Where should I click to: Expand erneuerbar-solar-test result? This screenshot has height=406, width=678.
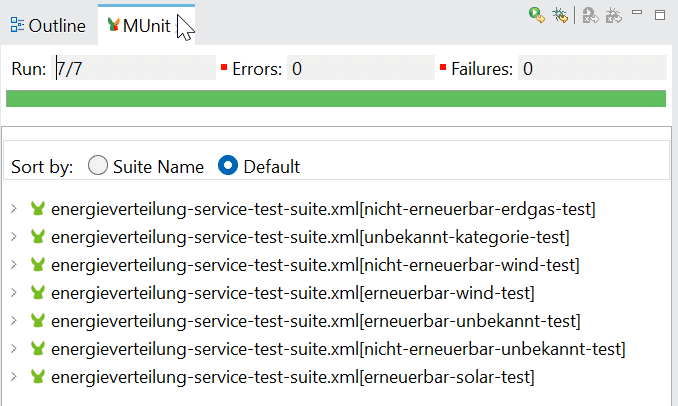pyautogui.click(x=14, y=377)
